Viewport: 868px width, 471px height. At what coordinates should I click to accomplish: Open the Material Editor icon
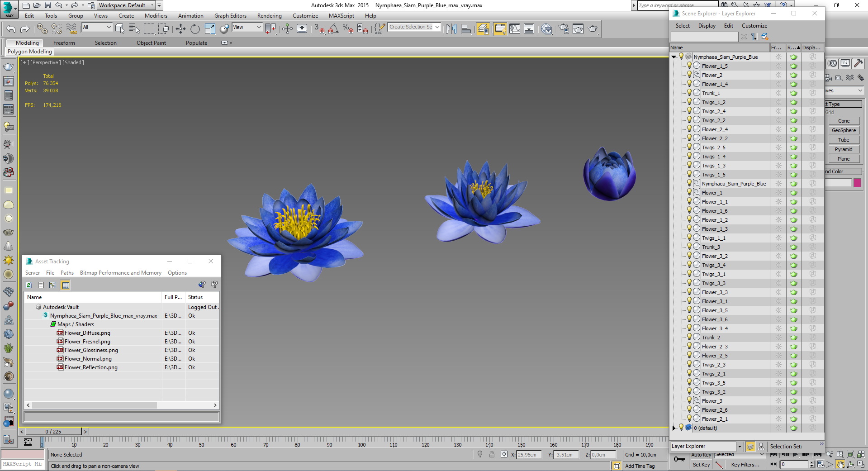[546, 29]
